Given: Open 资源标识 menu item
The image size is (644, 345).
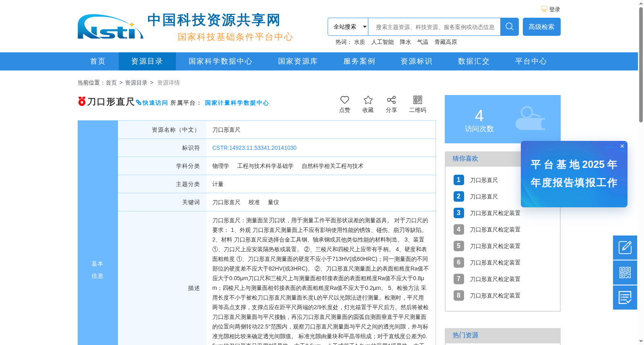Looking at the screenshot, I should (416, 61).
